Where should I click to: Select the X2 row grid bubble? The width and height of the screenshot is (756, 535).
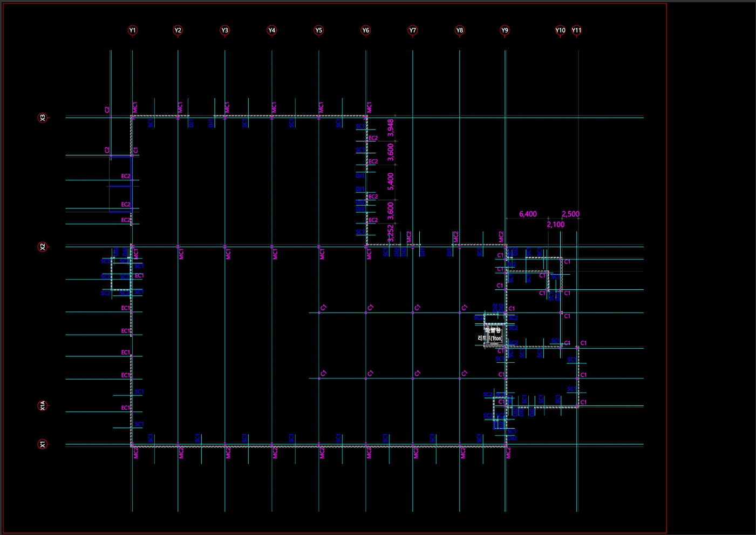click(43, 247)
